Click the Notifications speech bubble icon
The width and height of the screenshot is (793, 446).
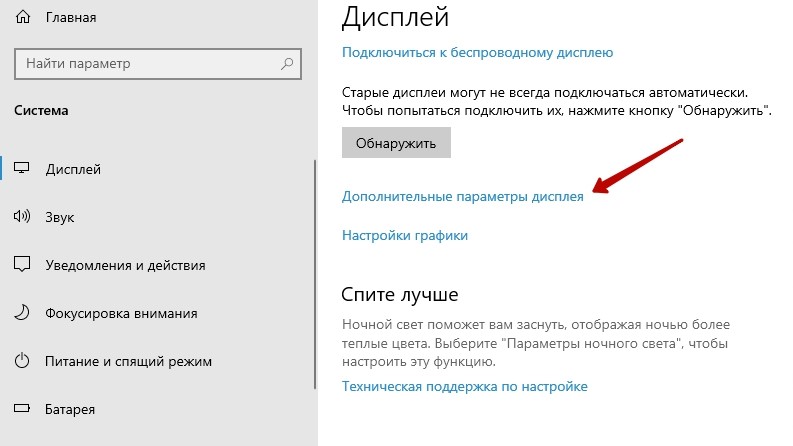click(22, 264)
